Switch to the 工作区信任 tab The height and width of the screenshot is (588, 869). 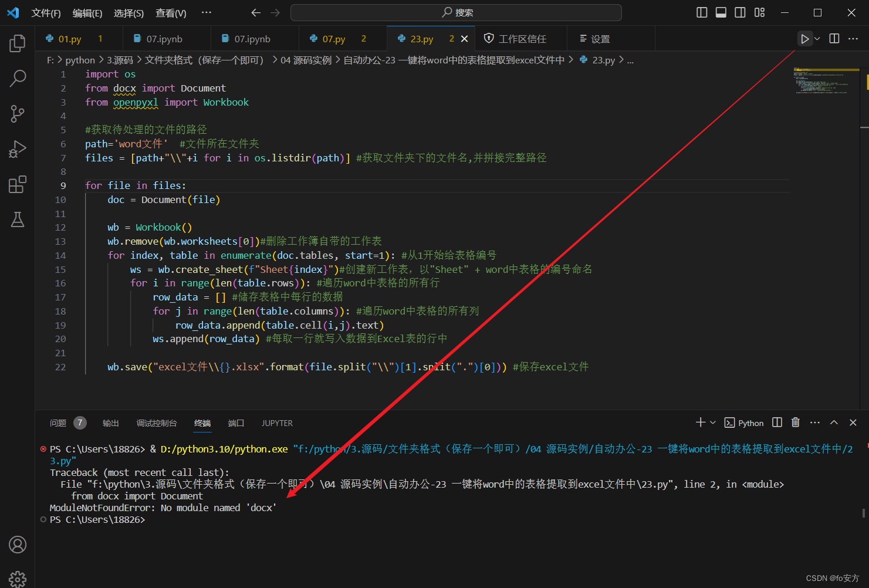tap(521, 39)
